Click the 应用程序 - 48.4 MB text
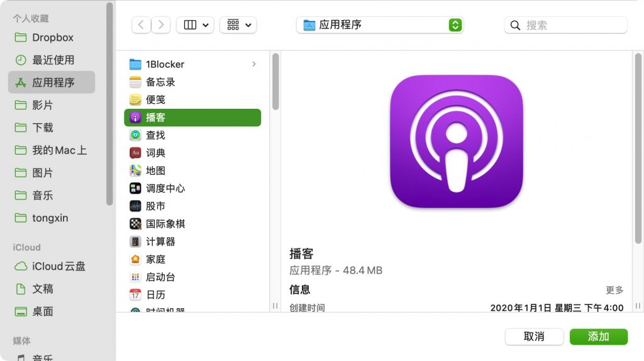The width and height of the screenshot is (644, 361). [336, 270]
